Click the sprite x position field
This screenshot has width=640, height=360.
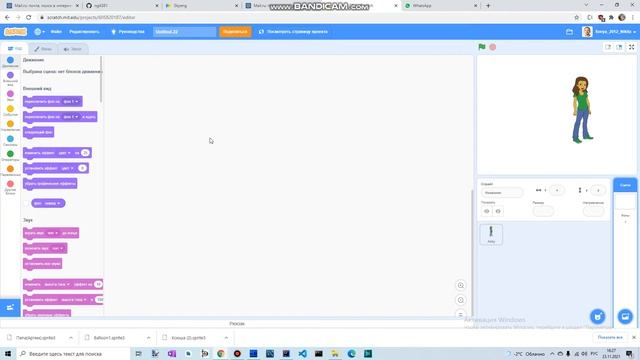click(556, 190)
